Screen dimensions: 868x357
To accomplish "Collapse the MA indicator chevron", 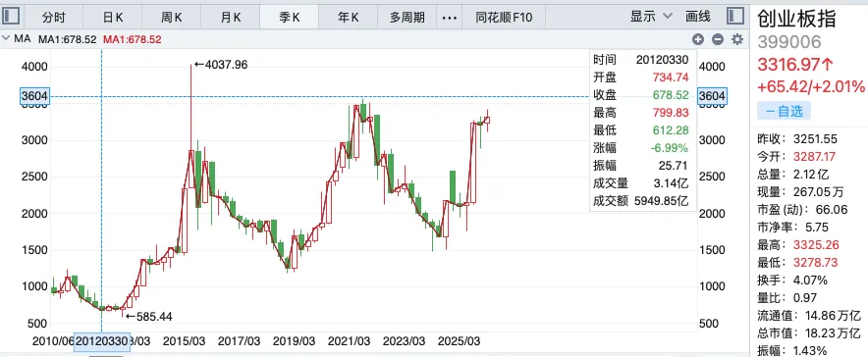I will click(x=6, y=39).
